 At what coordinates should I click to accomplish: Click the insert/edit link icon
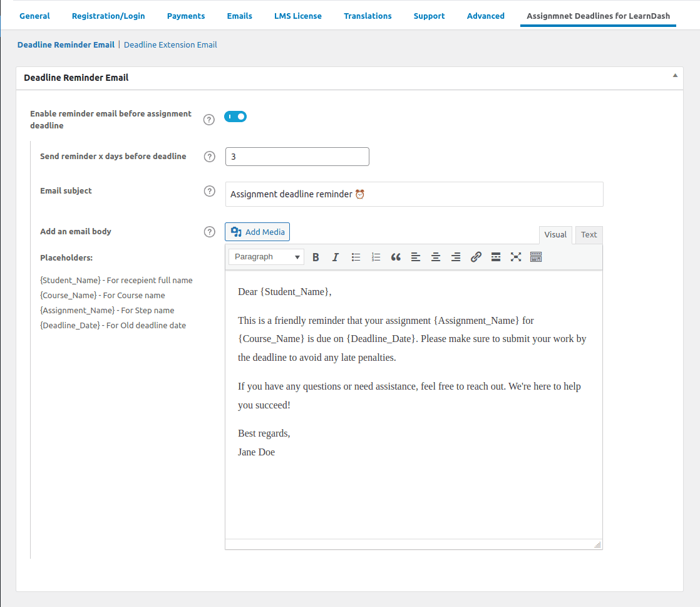pos(476,257)
